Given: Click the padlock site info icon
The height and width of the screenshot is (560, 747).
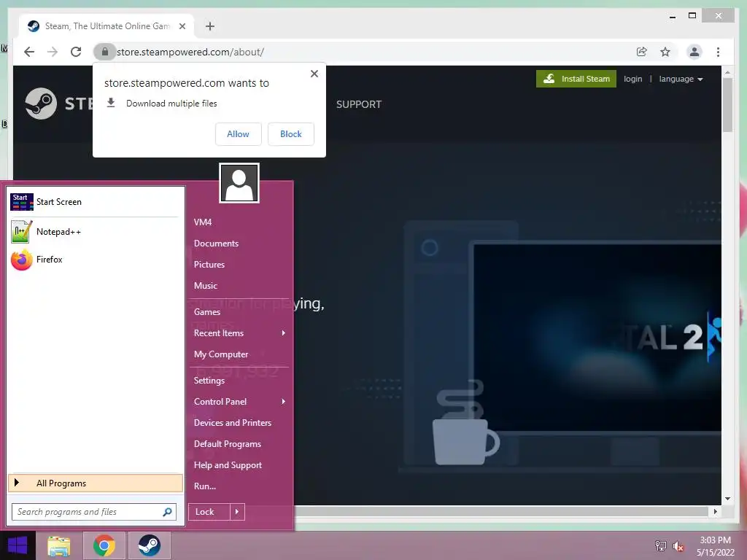Looking at the screenshot, I should [105, 52].
